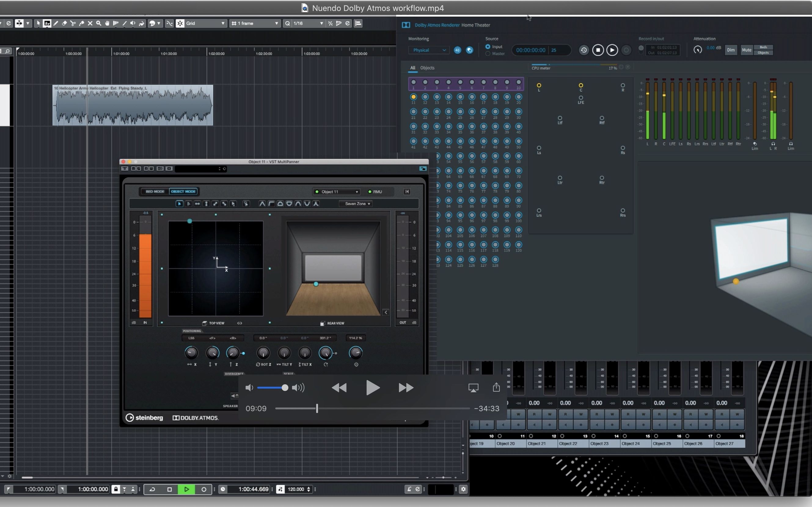
Task: Toggle Solo button in MultiPanner header
Action: click(x=138, y=168)
